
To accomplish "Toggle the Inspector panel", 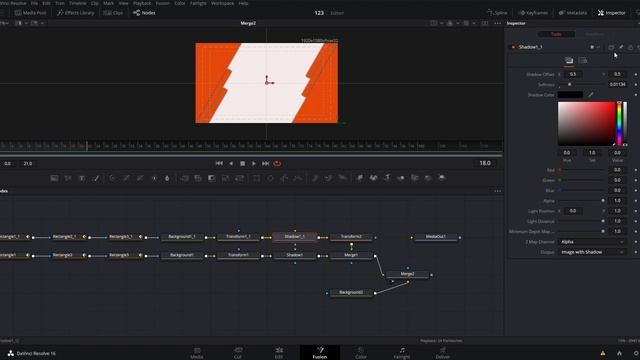I will (611, 13).
